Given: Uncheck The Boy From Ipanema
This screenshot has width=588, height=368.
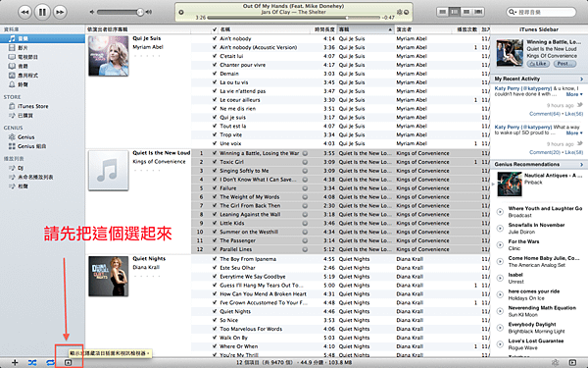Looking at the screenshot, I should point(215,259).
